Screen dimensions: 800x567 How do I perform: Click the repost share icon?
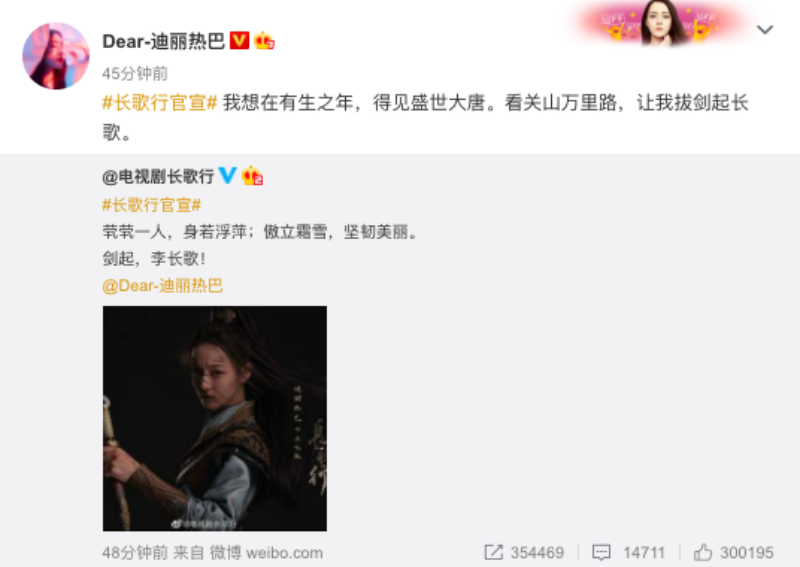point(493,552)
